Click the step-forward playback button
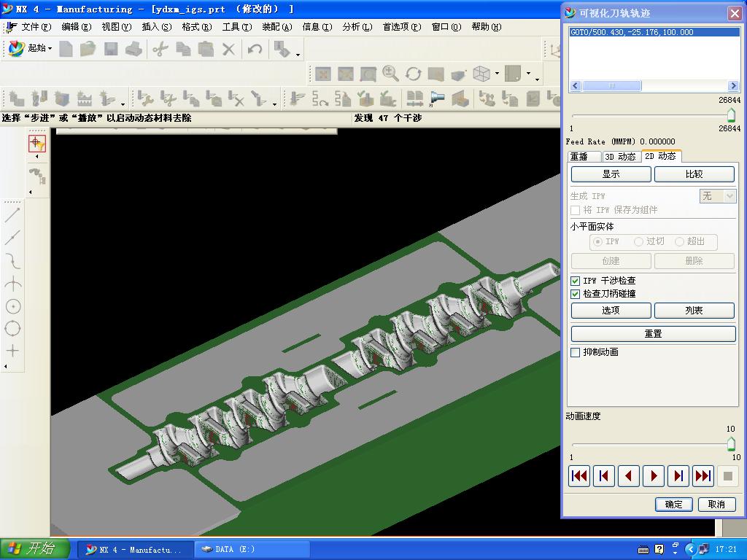 [678, 476]
